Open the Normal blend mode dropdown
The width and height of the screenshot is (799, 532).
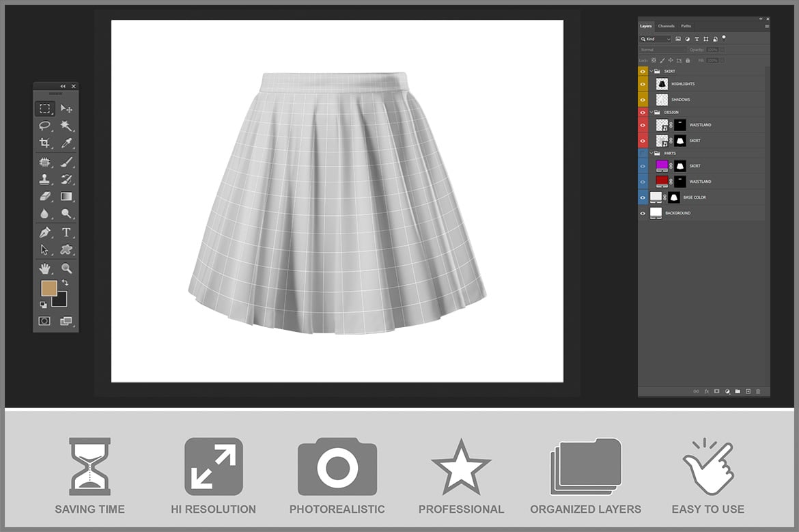[x=662, y=50]
